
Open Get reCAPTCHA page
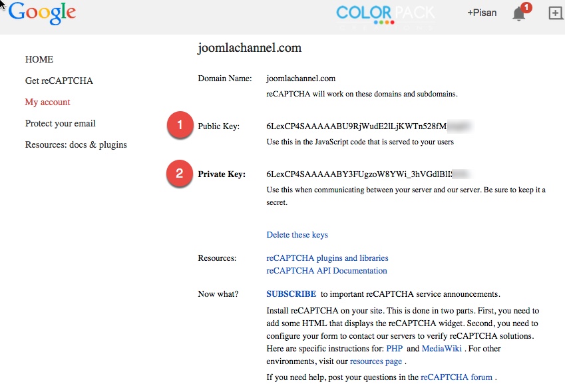click(59, 81)
